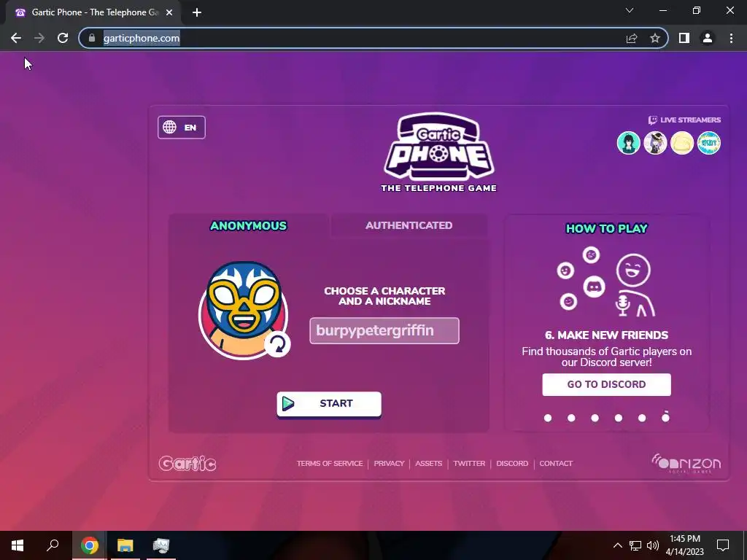Open the Twitter footer link
Screen dimensions: 747x560
click(x=469, y=463)
